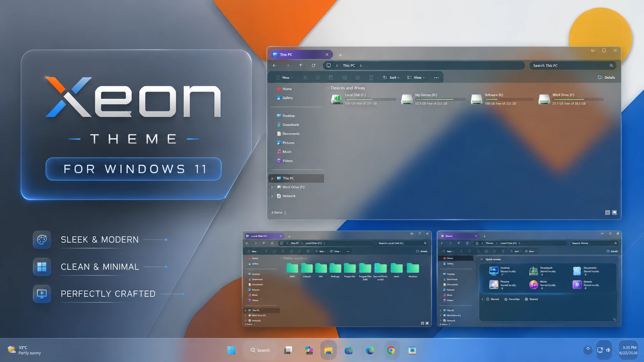Open WinX Drive (F:) in the drives list
The height and width of the screenshot is (362, 644).
571,99
